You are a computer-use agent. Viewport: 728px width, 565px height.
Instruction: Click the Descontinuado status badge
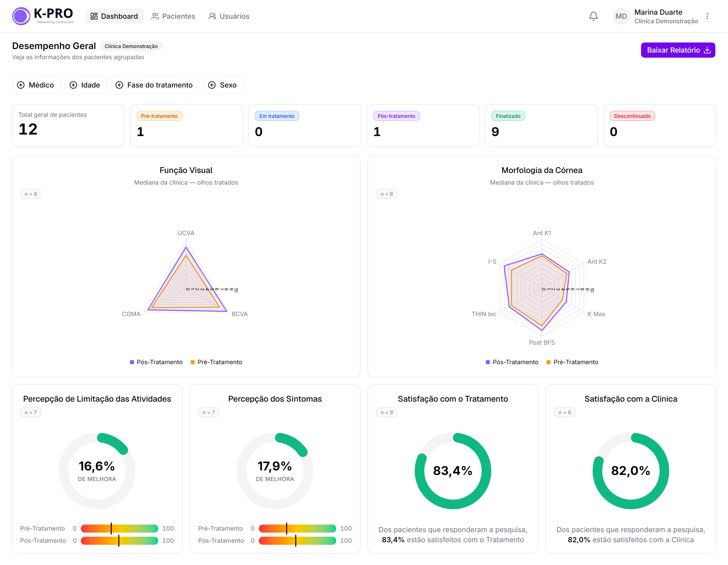click(632, 116)
